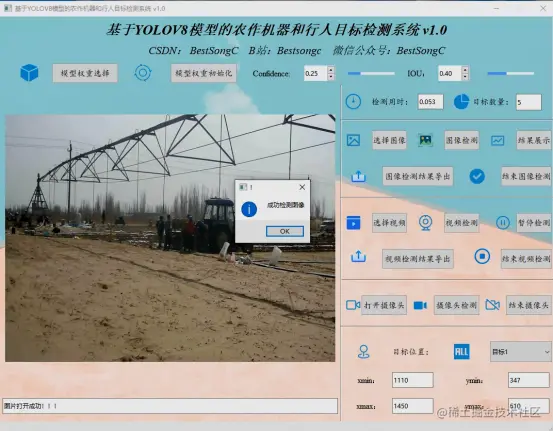This screenshot has height=432, width=554.
Task: Click the xmax field showing 1450
Action: tap(413, 406)
